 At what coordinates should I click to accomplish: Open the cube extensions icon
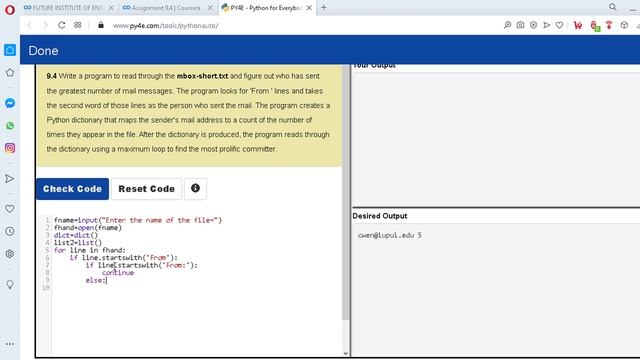[624, 25]
